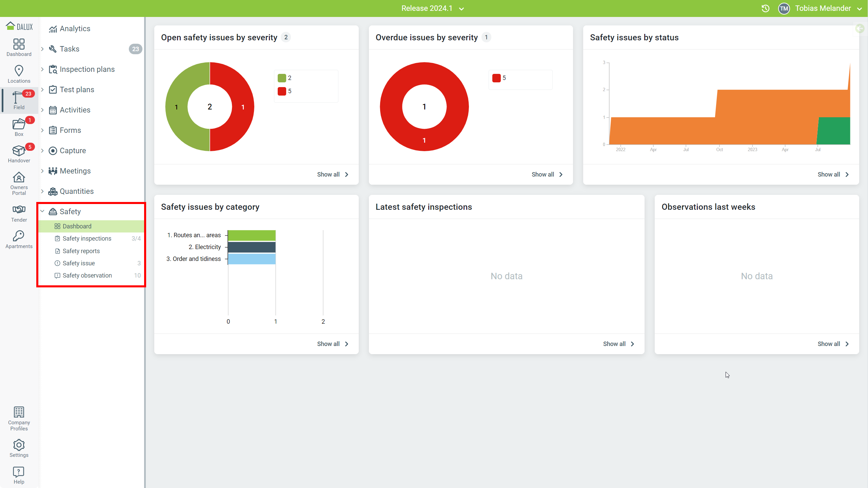This screenshot has width=868, height=488.
Task: Toggle severity 5 legend in overdue issues
Action: pyautogui.click(x=499, y=78)
